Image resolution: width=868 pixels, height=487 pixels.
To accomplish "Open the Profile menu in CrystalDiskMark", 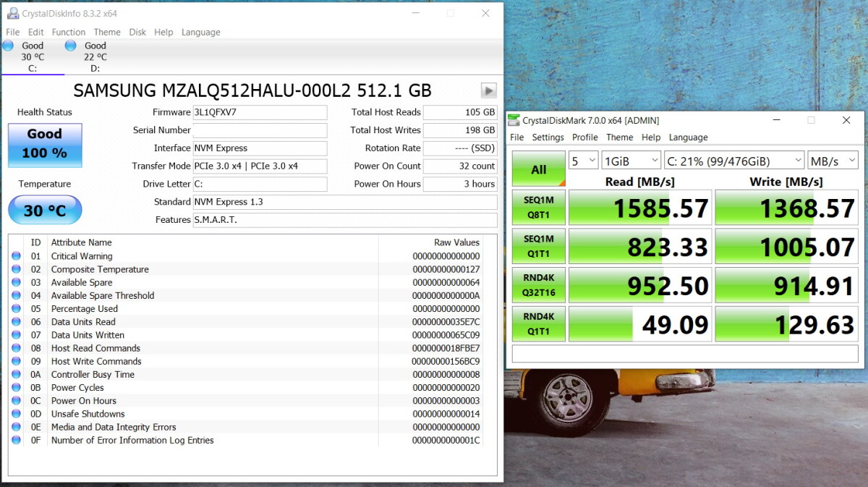I will (584, 137).
